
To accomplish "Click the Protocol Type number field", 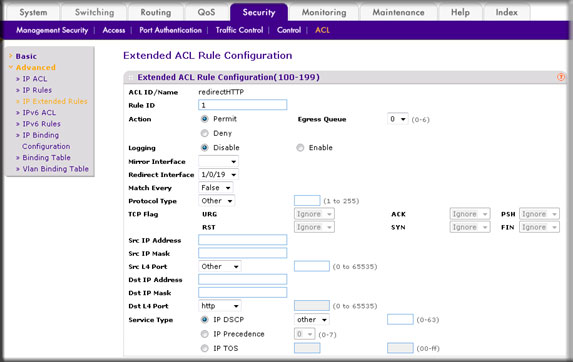I will click(x=307, y=201).
